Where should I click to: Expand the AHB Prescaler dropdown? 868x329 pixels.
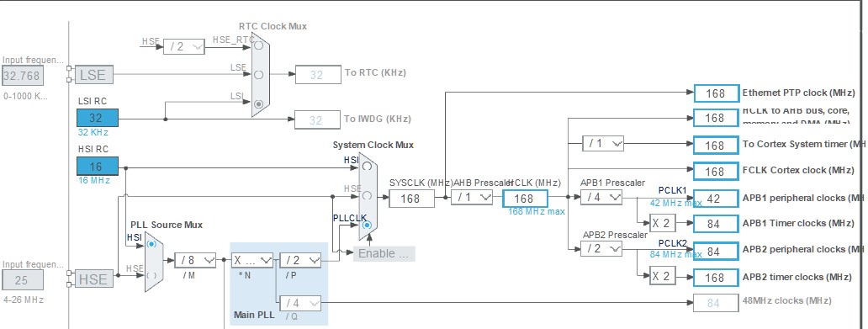pyautogui.click(x=472, y=197)
